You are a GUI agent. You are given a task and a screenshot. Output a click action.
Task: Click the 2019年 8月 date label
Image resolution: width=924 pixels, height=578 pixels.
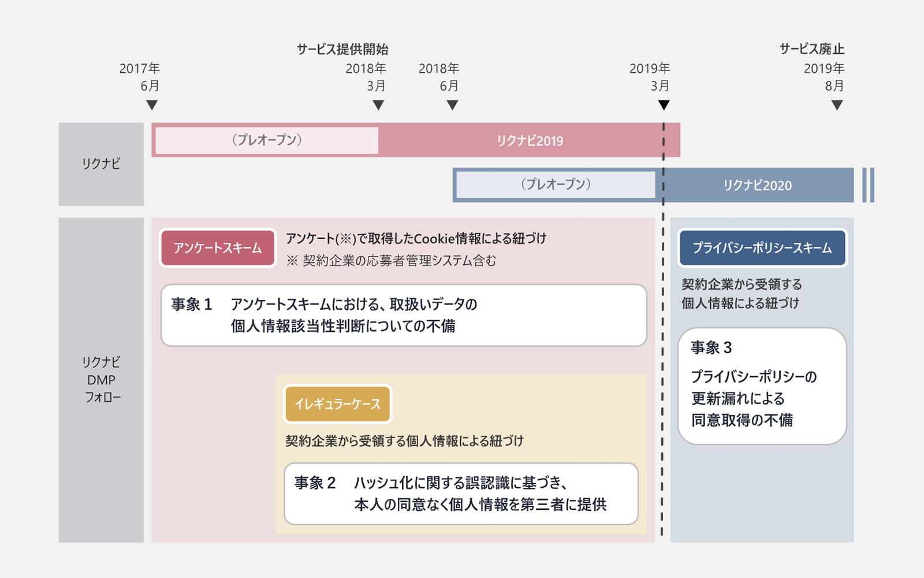(824, 77)
